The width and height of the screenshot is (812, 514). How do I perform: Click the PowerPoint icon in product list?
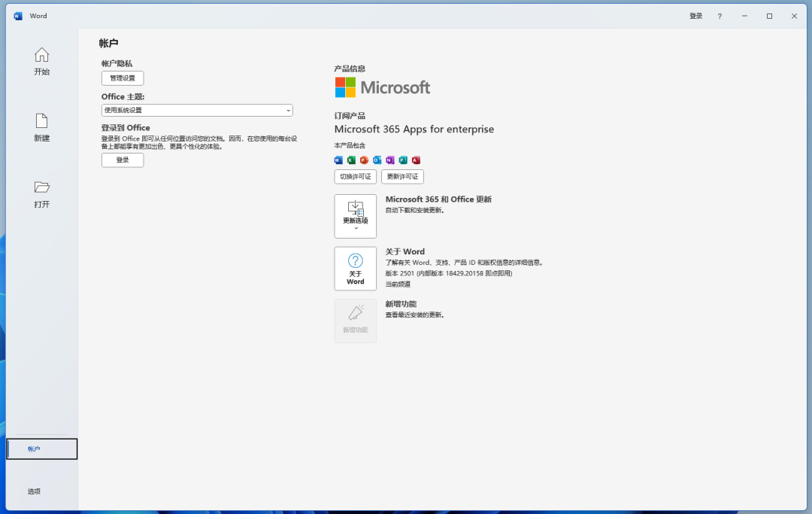pos(364,160)
